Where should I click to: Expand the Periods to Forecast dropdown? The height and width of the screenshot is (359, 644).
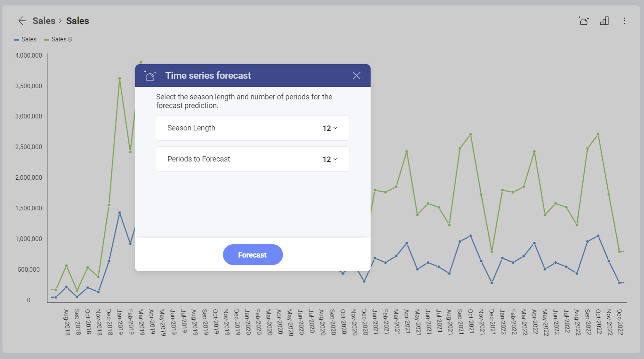pos(330,159)
